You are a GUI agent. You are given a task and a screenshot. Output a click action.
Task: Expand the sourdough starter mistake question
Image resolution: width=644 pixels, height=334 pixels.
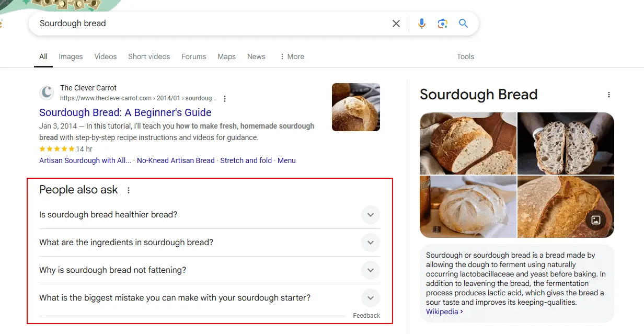click(370, 298)
